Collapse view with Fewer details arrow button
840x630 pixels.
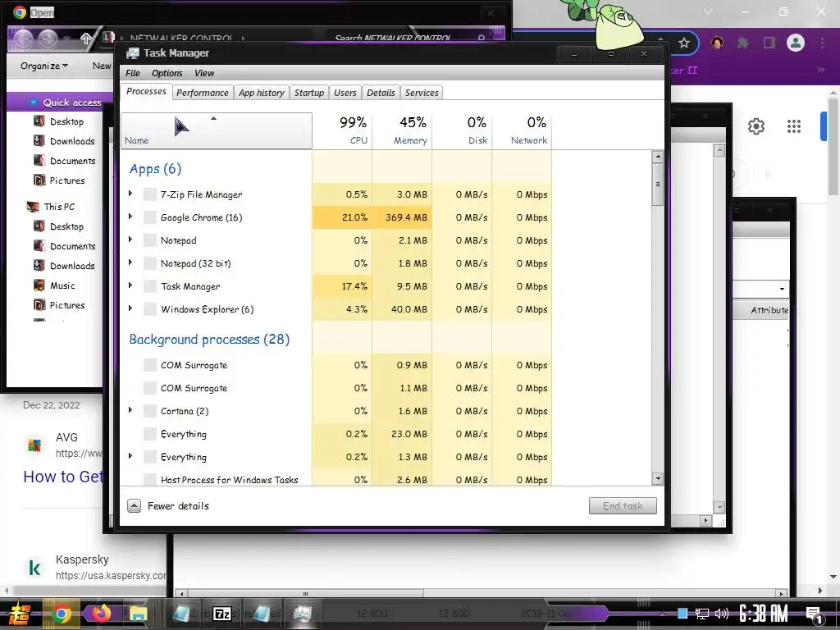point(134,505)
